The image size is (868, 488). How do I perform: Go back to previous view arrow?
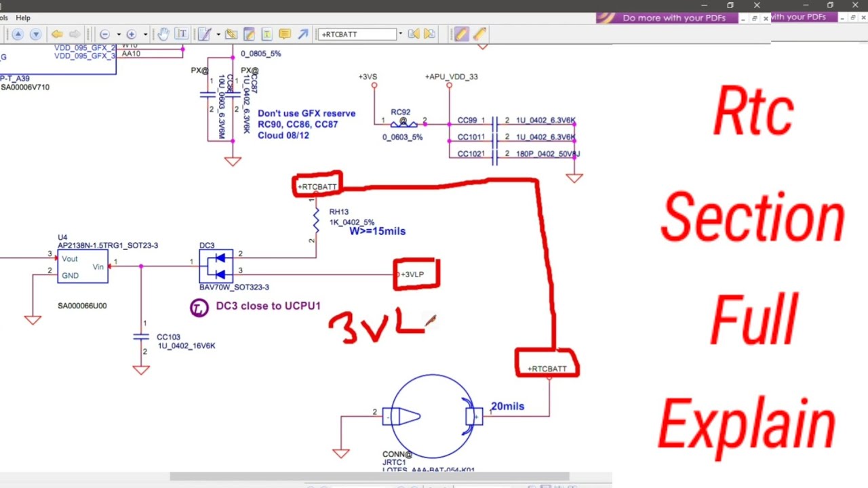[57, 34]
